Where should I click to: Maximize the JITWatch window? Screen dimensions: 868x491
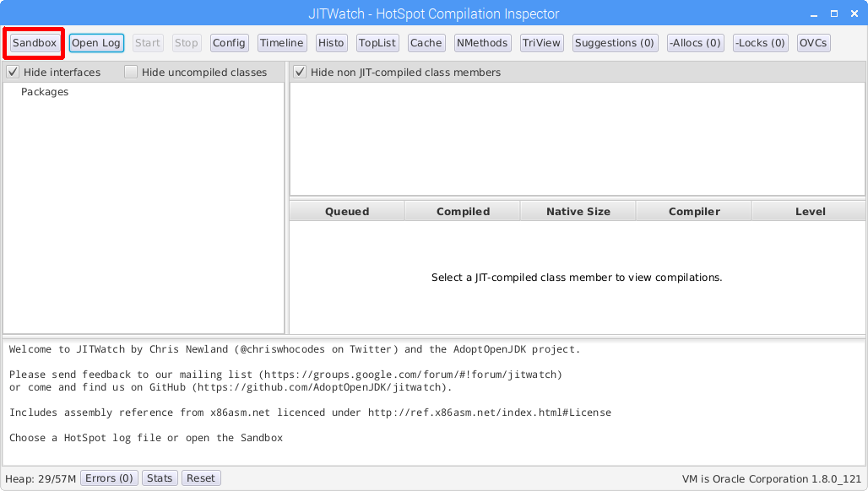click(833, 13)
